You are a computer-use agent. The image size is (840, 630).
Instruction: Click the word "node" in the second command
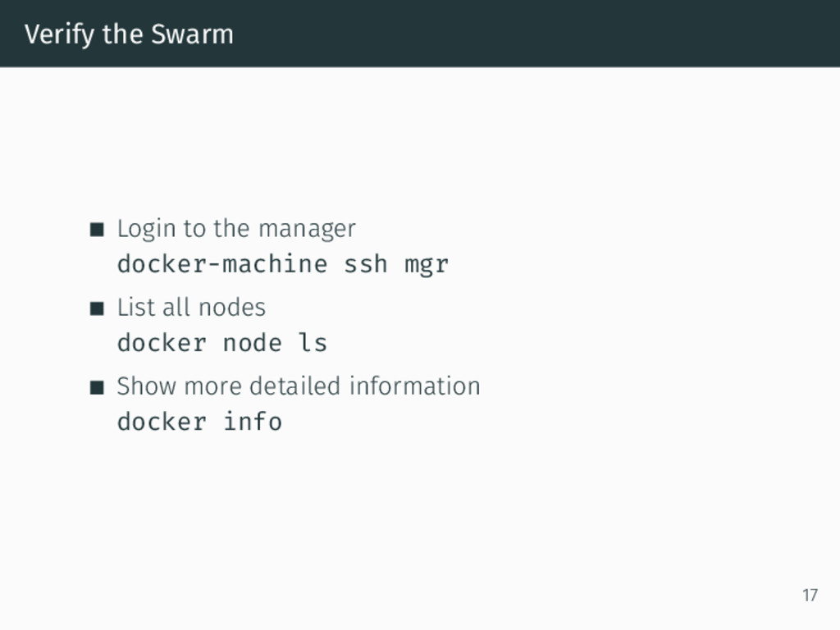click(253, 343)
